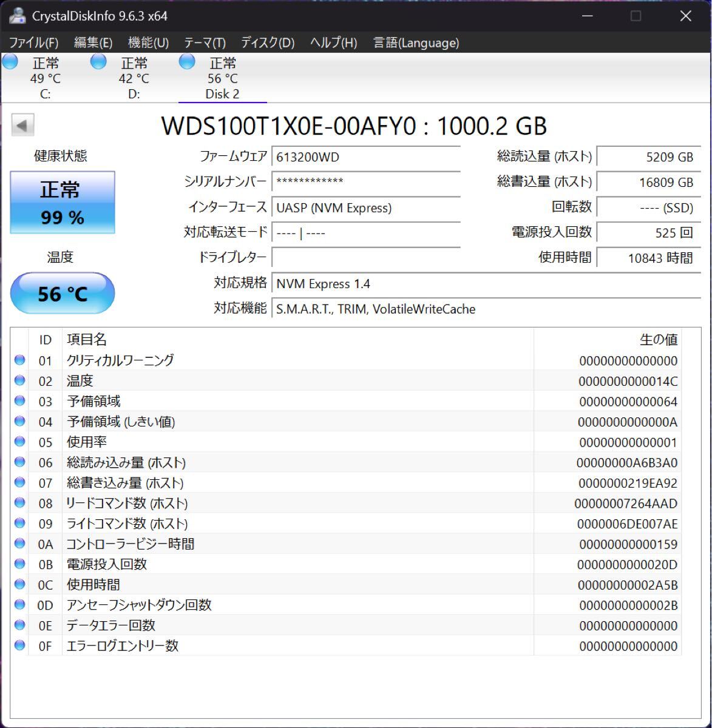Click status orb of ID 0C 使用時間 row

(20, 584)
